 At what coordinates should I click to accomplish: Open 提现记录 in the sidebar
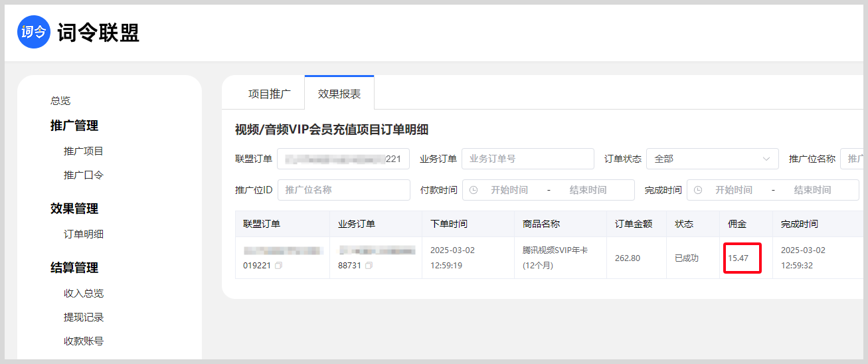[84, 318]
